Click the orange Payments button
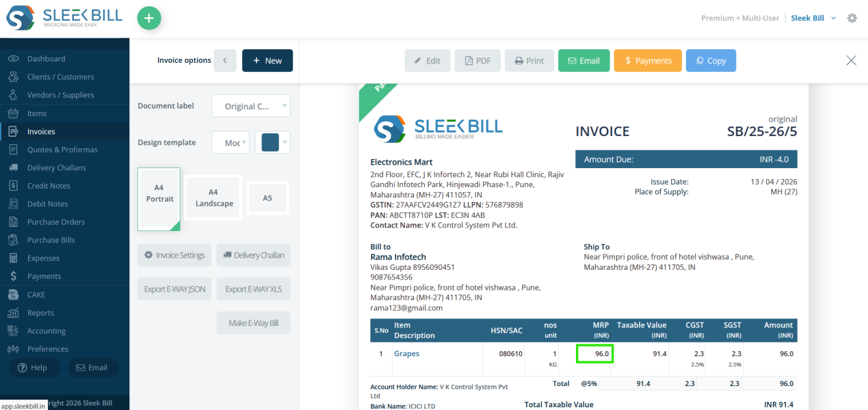868x410 pixels. click(648, 61)
